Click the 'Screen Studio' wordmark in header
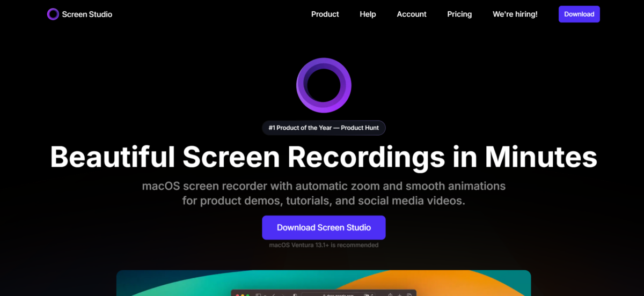The height and width of the screenshot is (296, 644). (87, 14)
